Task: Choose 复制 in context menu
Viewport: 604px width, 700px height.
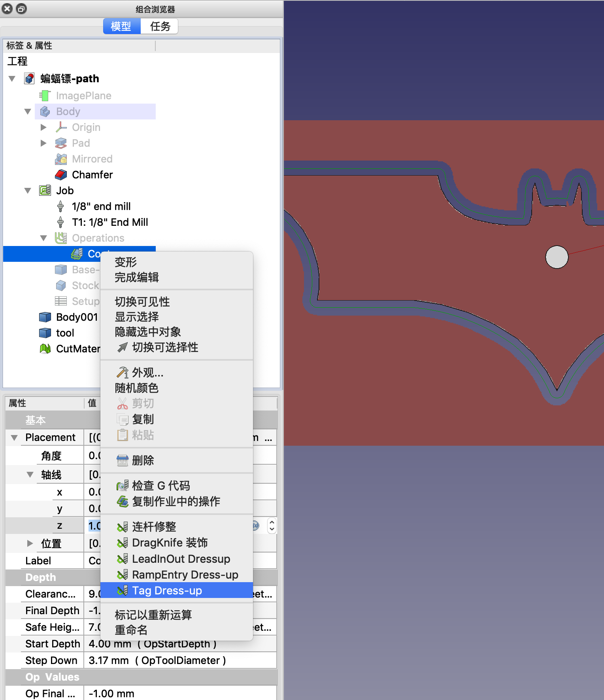Action: click(177, 419)
